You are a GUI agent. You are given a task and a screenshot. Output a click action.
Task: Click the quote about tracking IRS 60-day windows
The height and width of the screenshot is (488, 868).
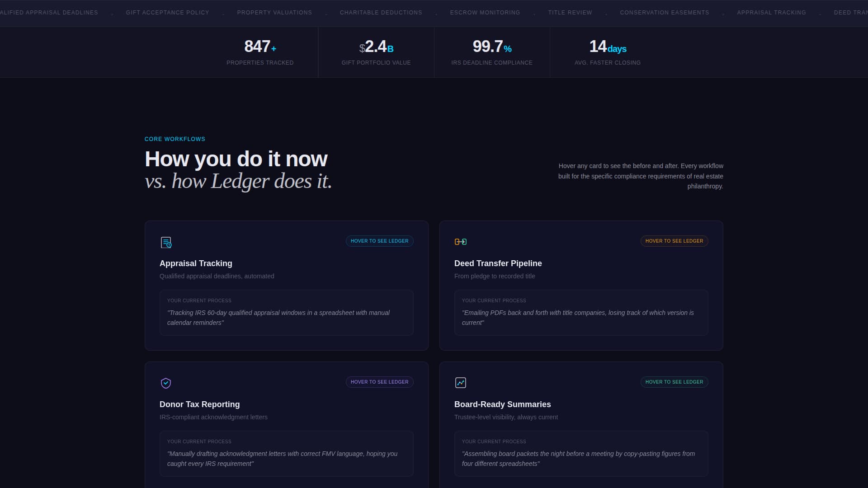tap(278, 318)
